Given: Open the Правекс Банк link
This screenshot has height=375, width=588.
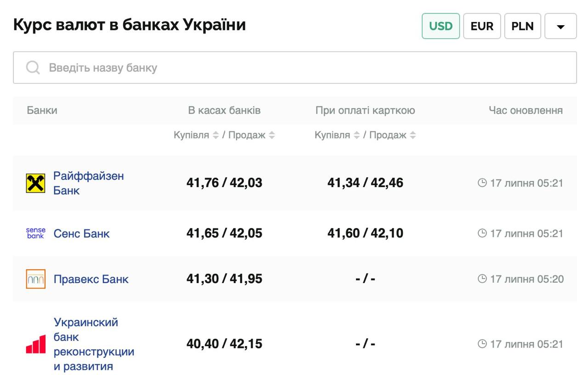Looking at the screenshot, I should click(x=91, y=279).
